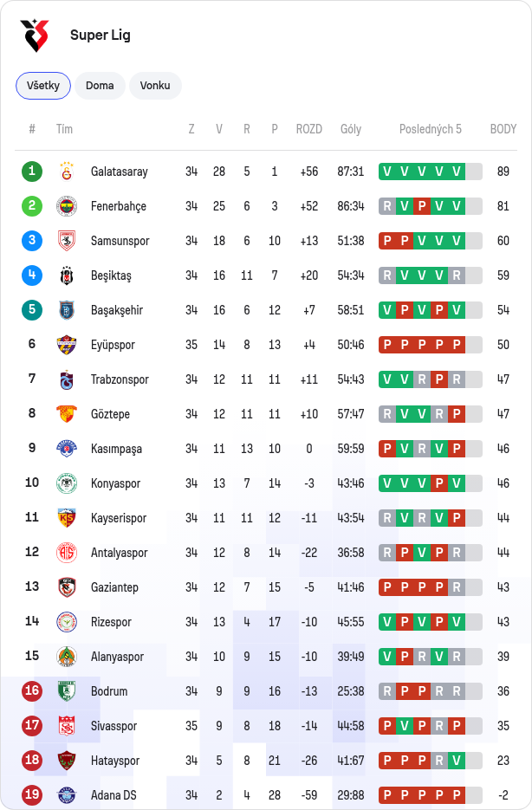Select the BODY column header

point(503,129)
